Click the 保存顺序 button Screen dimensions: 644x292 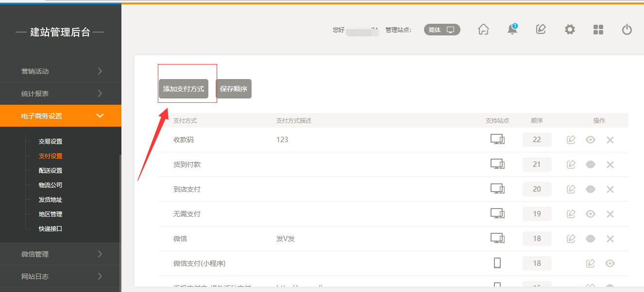point(234,89)
